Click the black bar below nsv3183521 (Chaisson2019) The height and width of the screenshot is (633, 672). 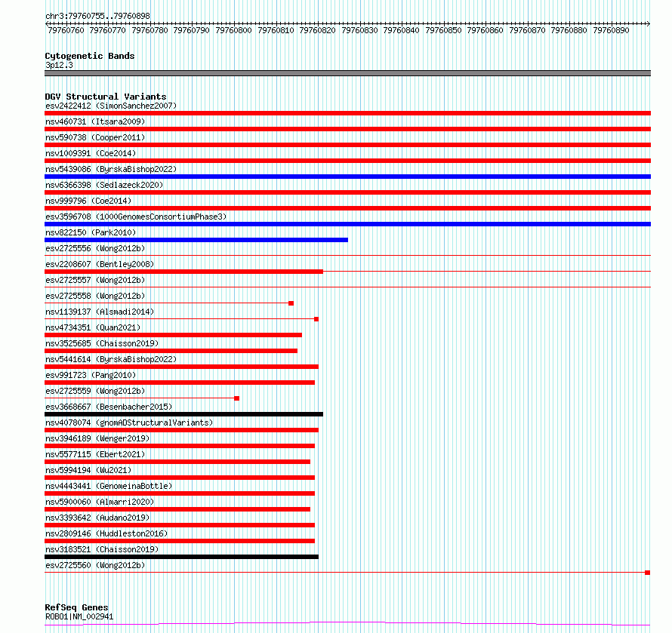tap(182, 557)
